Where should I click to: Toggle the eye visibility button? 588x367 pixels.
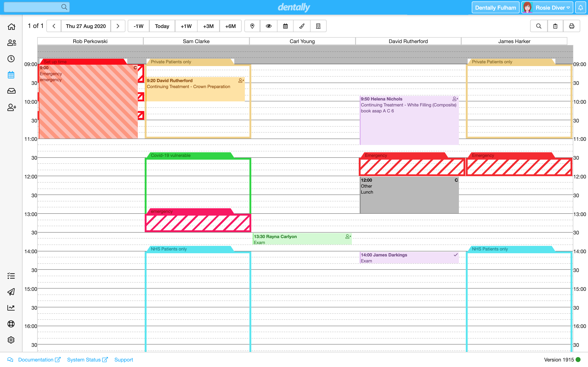pos(269,26)
